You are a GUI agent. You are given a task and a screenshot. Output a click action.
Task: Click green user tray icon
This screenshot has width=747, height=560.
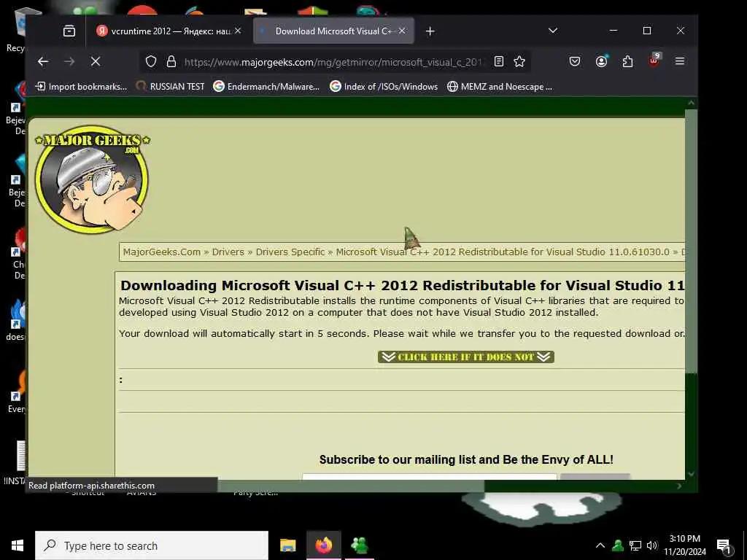pyautogui.click(x=618, y=545)
